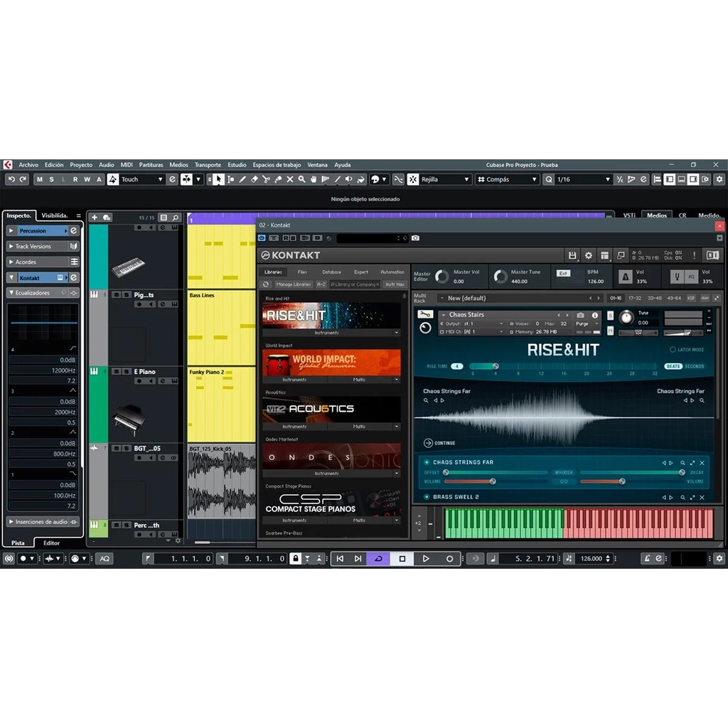Click the Bass Lines MIDI clip
This screenshot has height=728, width=728.
pyautogui.click(x=221, y=328)
